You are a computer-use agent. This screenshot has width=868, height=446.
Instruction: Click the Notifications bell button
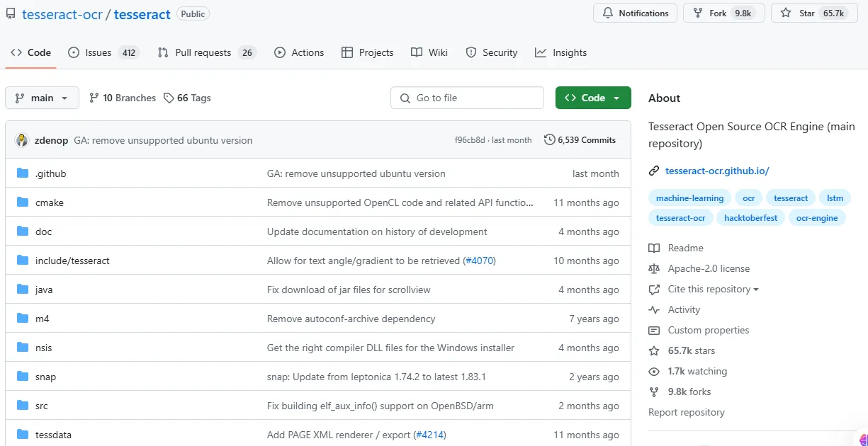click(x=635, y=13)
